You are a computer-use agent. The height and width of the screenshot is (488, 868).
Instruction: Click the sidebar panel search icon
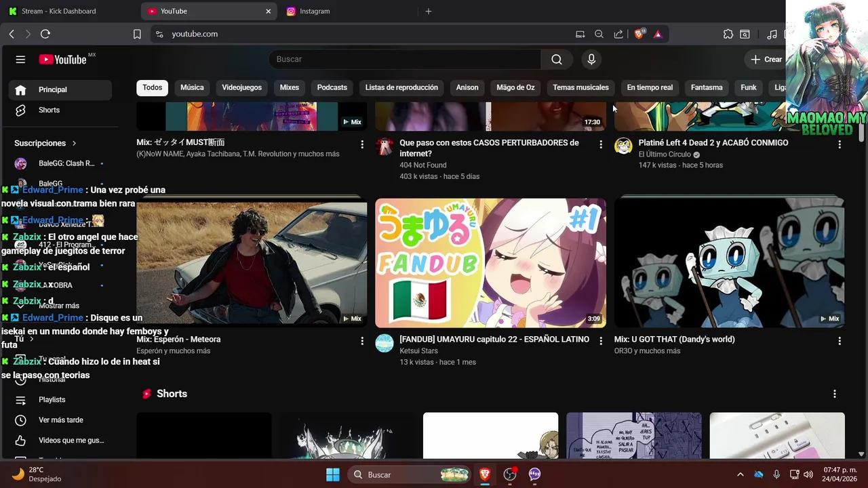pos(745,34)
